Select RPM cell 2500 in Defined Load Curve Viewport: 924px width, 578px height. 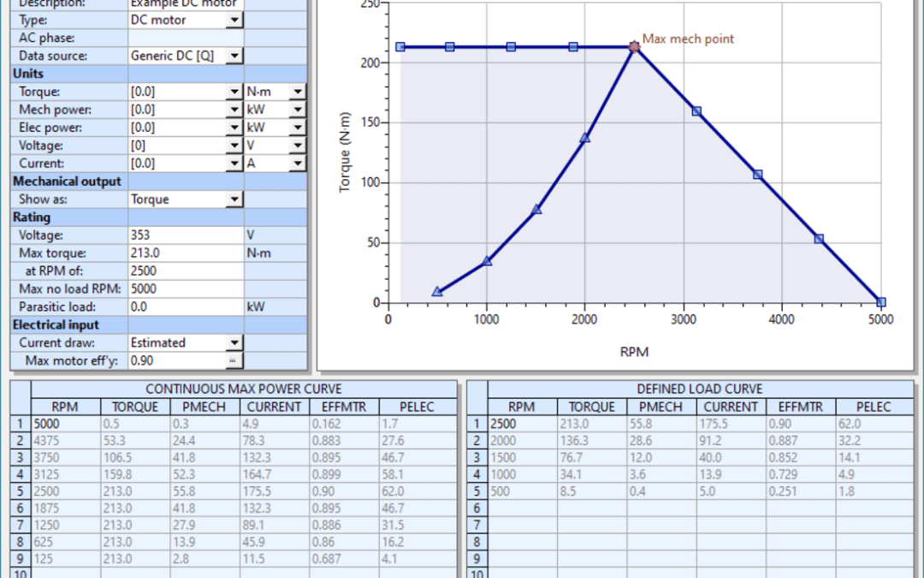tap(522, 423)
